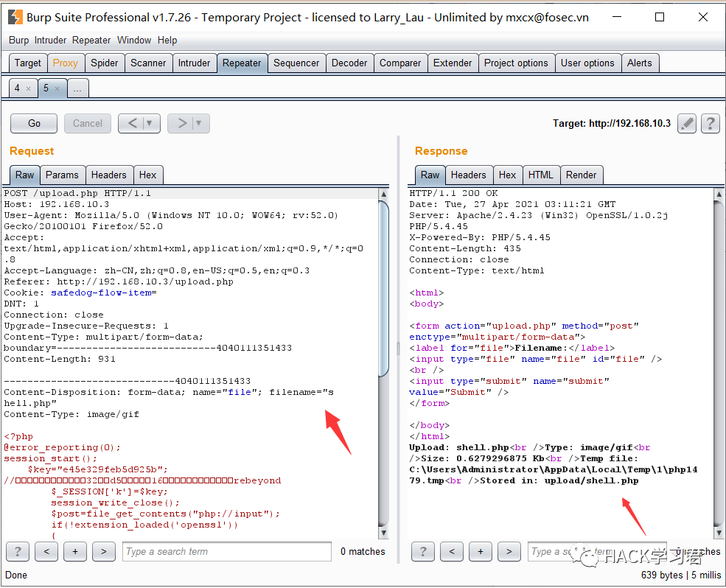Select the request Params tab
Viewport: 726px width, 588px height.
coord(62,175)
